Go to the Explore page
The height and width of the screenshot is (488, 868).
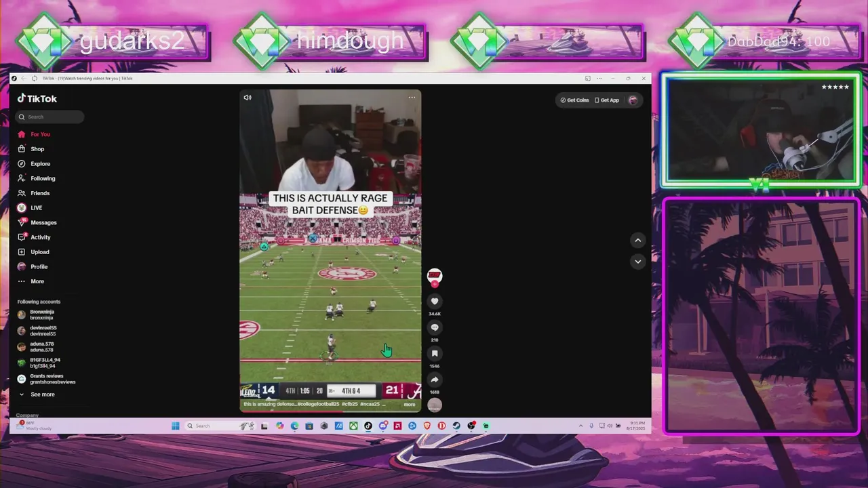click(34, 163)
